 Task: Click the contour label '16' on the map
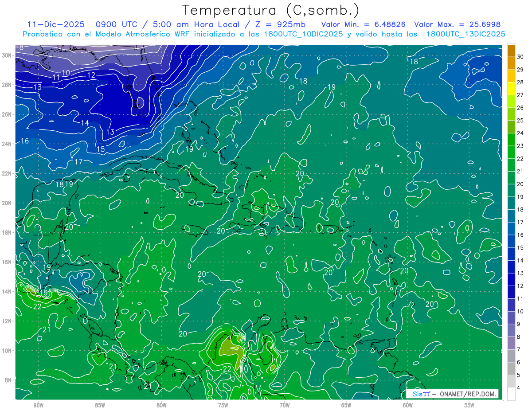(25, 141)
